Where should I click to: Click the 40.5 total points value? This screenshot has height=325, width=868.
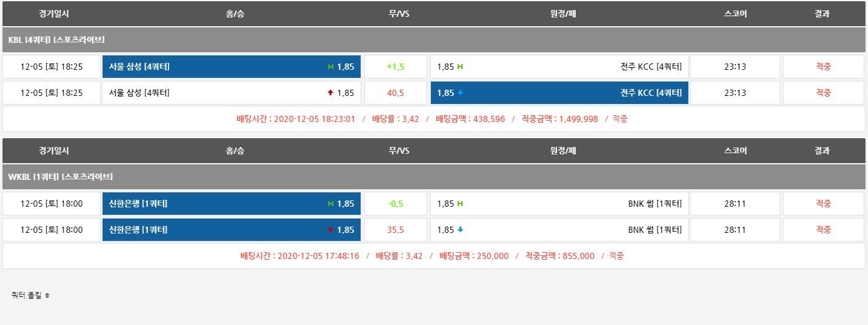coord(395,93)
